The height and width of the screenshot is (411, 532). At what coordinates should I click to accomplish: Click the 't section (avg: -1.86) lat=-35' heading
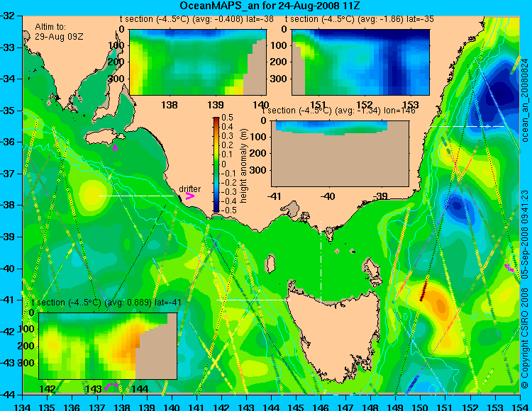pos(360,19)
